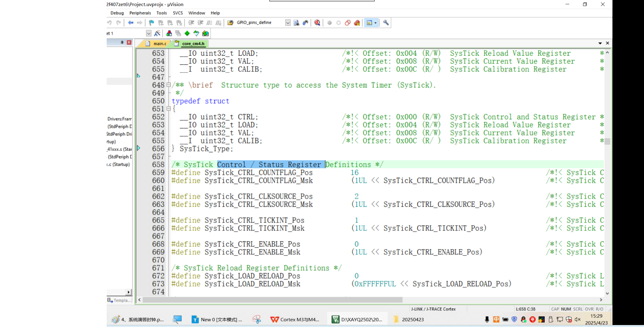
Task: Kill all breakpoints in the project
Action: [x=357, y=22]
